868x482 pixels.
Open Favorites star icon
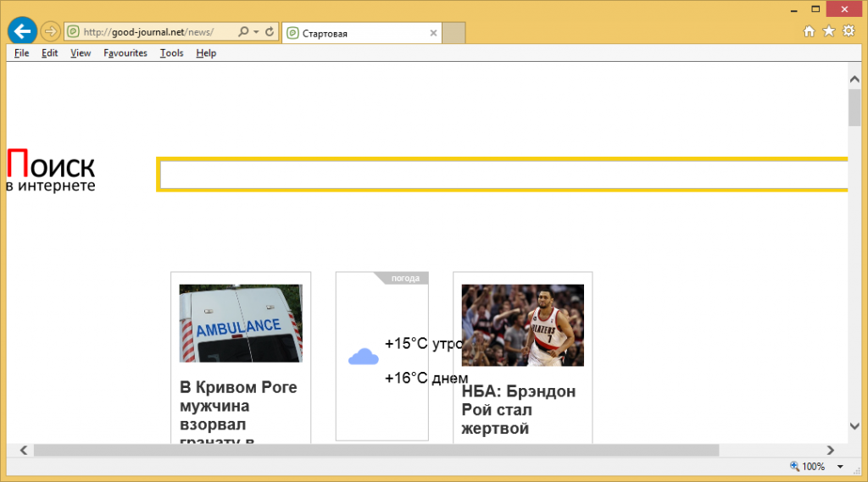tap(829, 31)
